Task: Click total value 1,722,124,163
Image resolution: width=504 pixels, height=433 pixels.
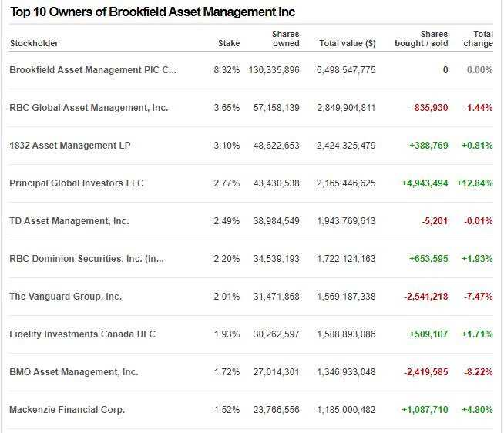Action: point(346,259)
